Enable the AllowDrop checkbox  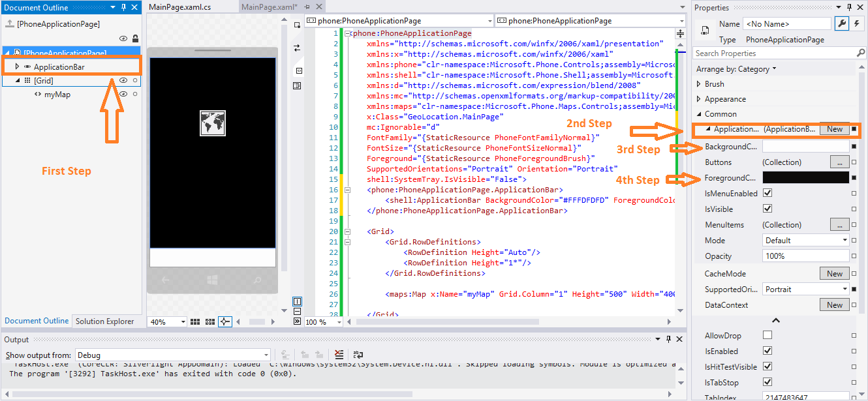pyautogui.click(x=767, y=335)
